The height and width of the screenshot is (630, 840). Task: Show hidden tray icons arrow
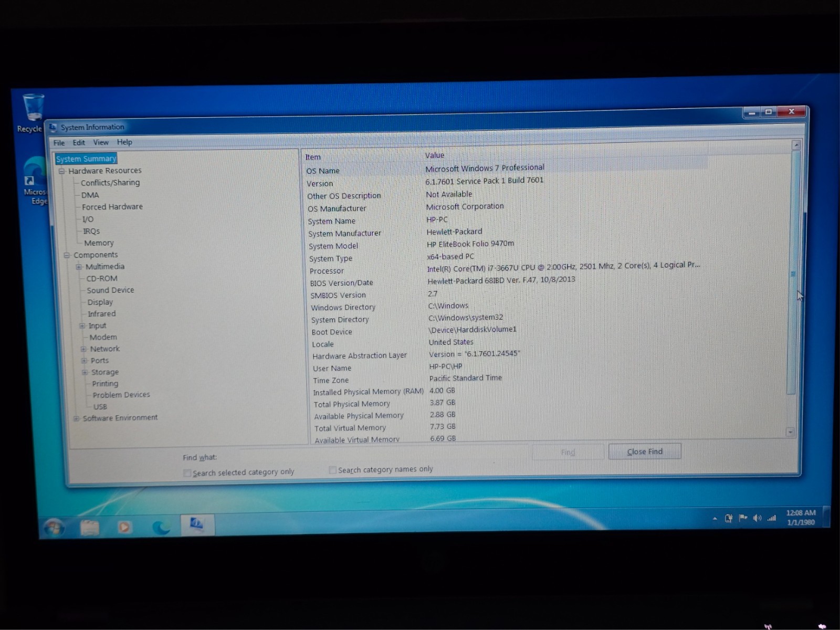715,519
